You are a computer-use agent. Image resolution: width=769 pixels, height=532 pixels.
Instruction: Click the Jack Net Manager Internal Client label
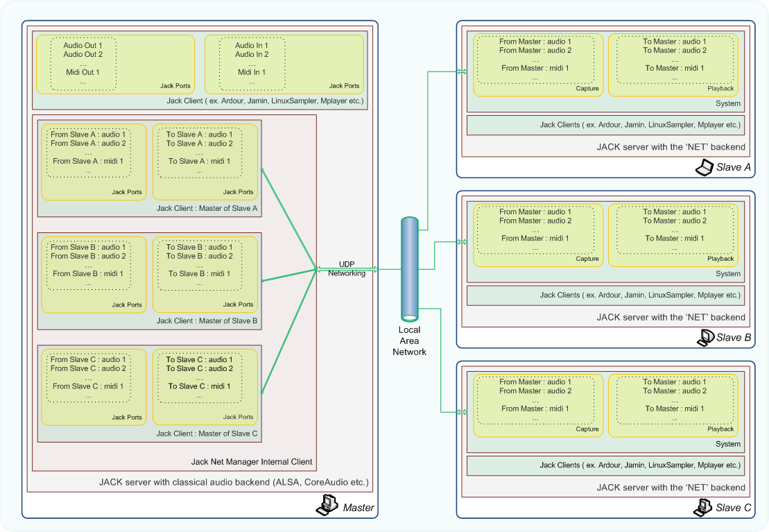pyautogui.click(x=251, y=461)
